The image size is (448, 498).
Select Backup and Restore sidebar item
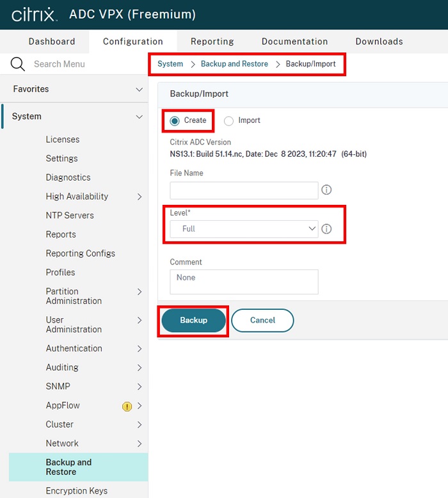79,467
